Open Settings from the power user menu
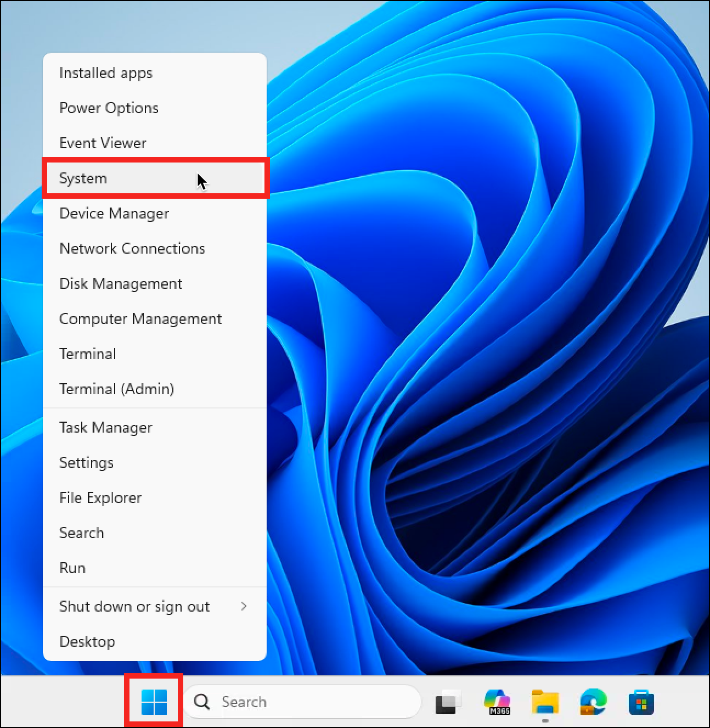The height and width of the screenshot is (728, 710). [86, 463]
